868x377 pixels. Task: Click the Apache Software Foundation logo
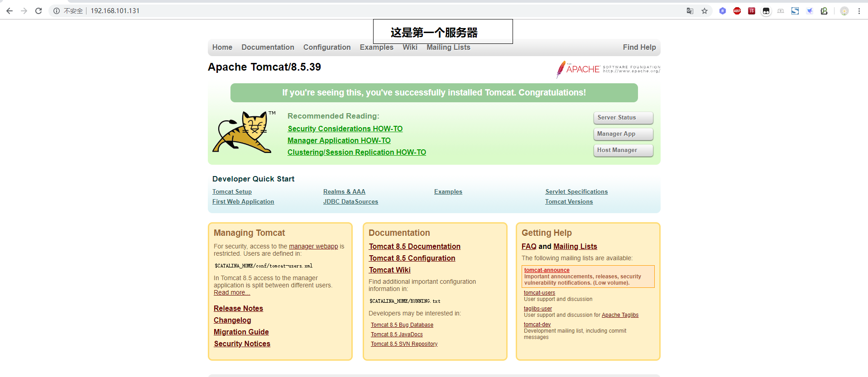(608, 69)
